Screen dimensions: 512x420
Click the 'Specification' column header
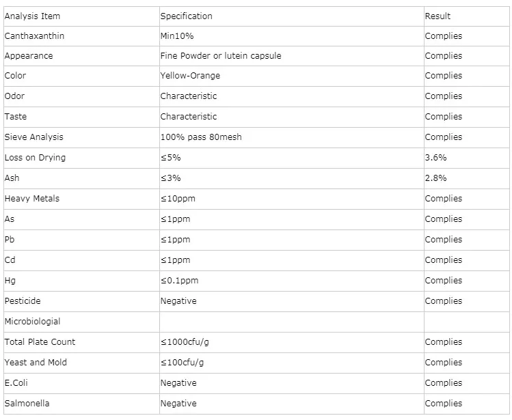(x=186, y=16)
